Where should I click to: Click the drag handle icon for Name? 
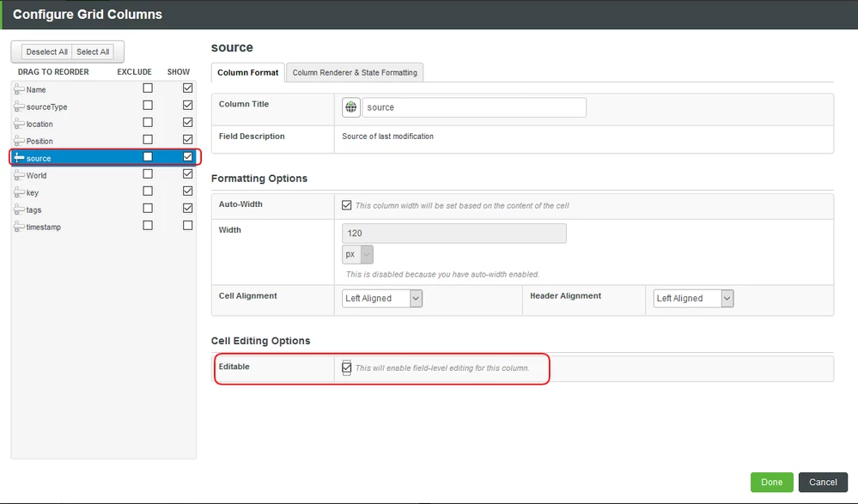17,88
